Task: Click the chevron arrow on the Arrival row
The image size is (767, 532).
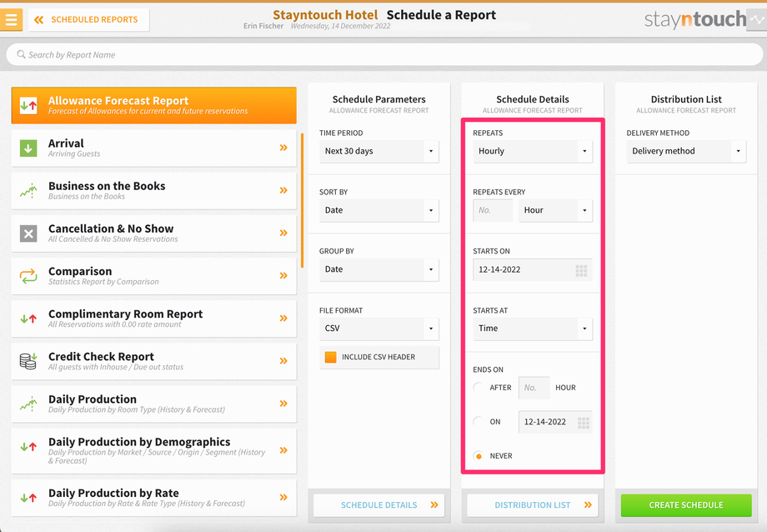Action: tap(283, 148)
